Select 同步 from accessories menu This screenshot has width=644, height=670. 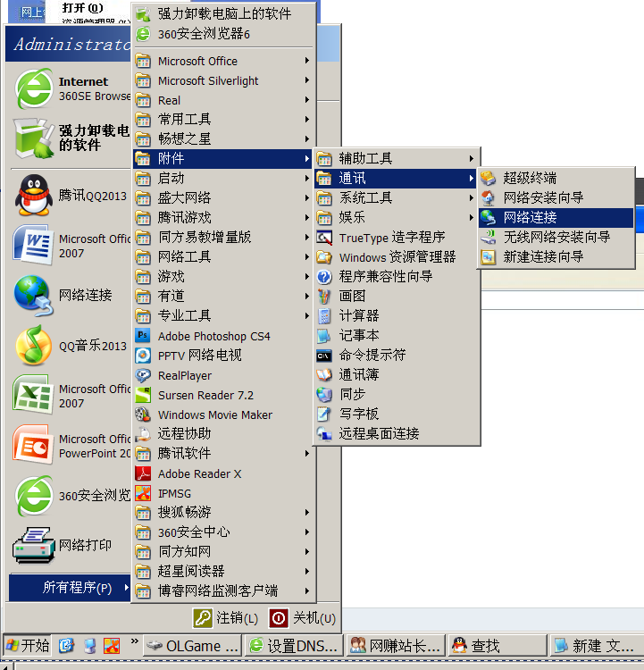[396, 394]
